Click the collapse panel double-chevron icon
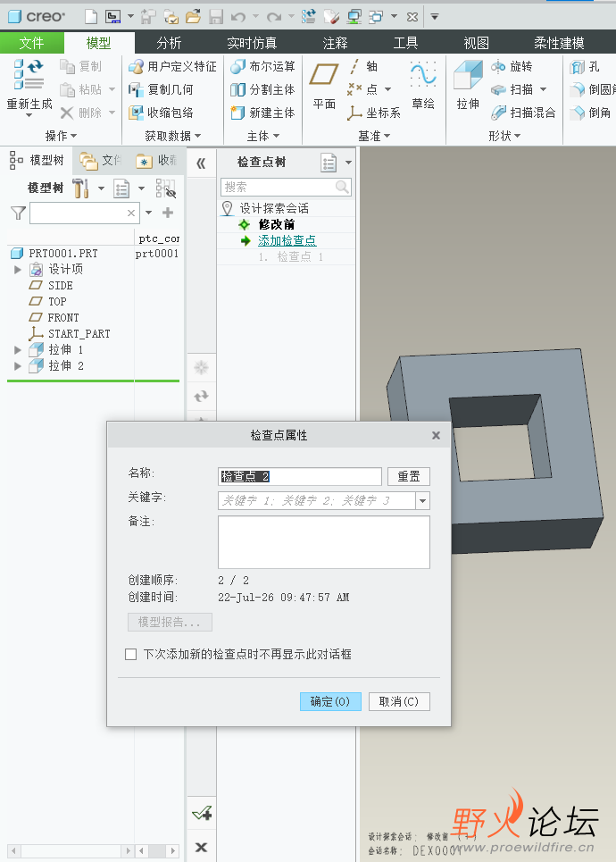This screenshot has width=616, height=862. pos(201,163)
